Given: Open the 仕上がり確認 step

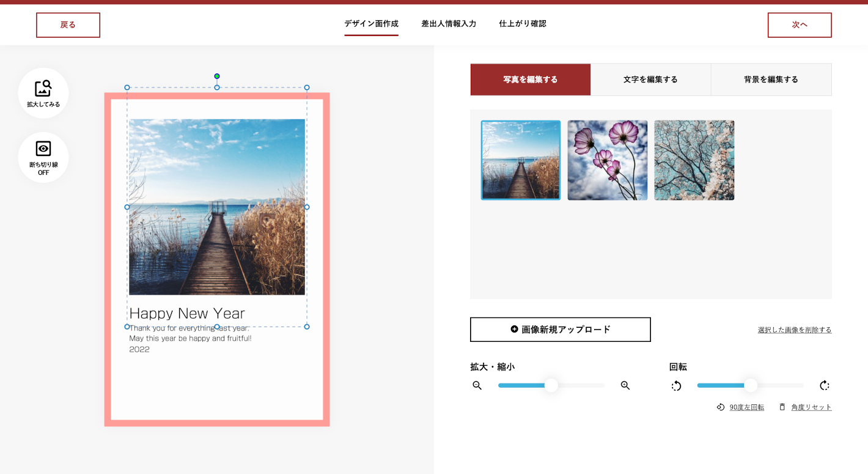Looking at the screenshot, I should coord(523,24).
